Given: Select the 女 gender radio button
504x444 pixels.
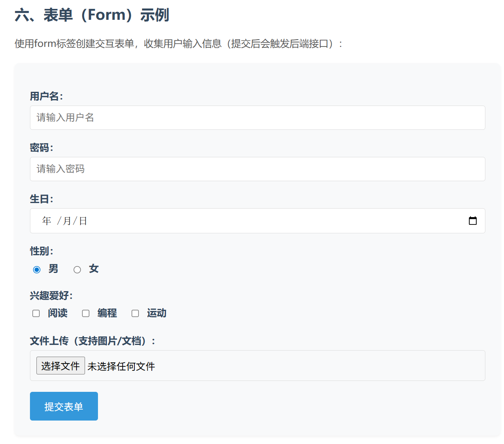Looking at the screenshot, I should point(77,269).
